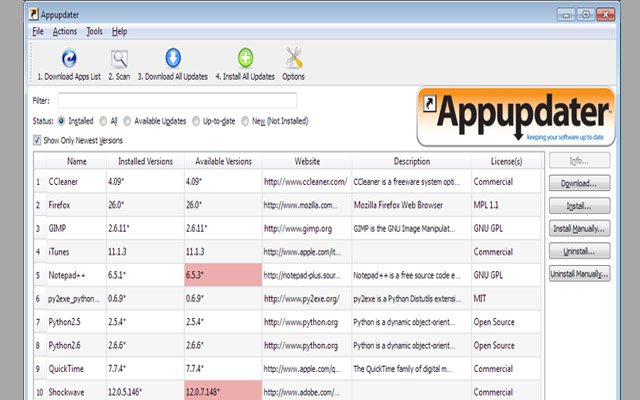Open the Tools menu

[x=94, y=31]
